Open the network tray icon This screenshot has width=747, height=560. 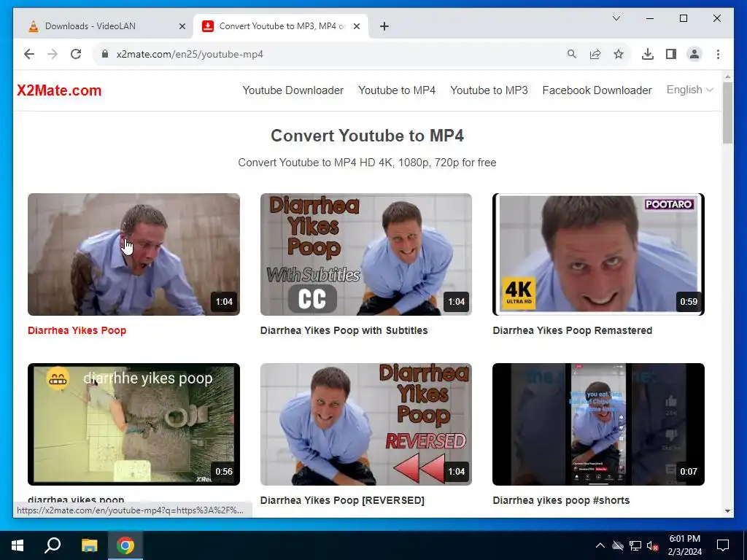(x=635, y=545)
